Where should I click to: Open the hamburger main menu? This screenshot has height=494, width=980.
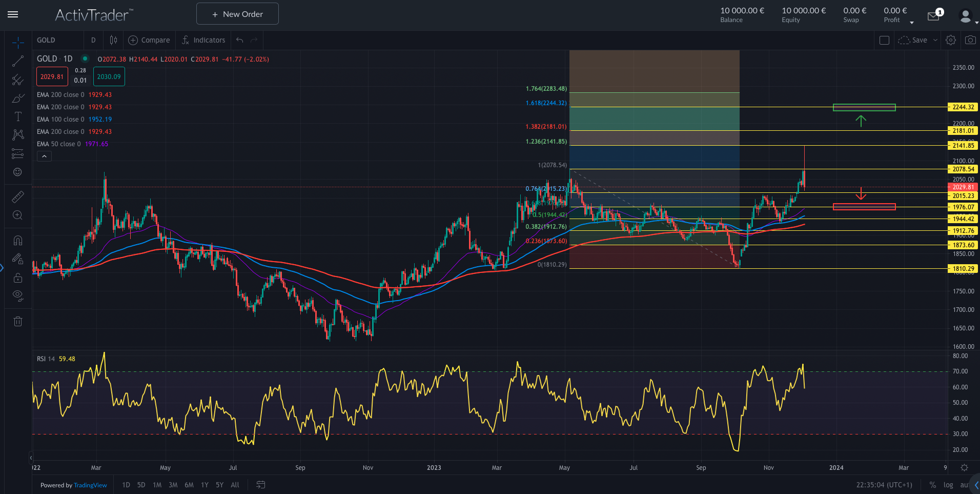click(x=13, y=14)
